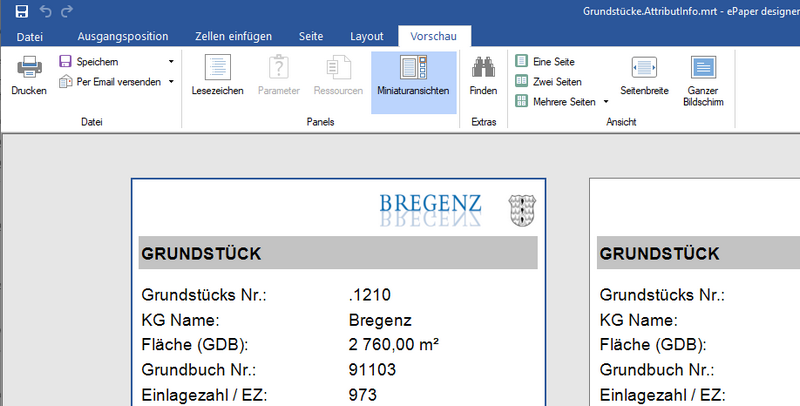Expand the Per Email versenden dropdown arrow
Screen dimensions: 800x406
(171, 82)
